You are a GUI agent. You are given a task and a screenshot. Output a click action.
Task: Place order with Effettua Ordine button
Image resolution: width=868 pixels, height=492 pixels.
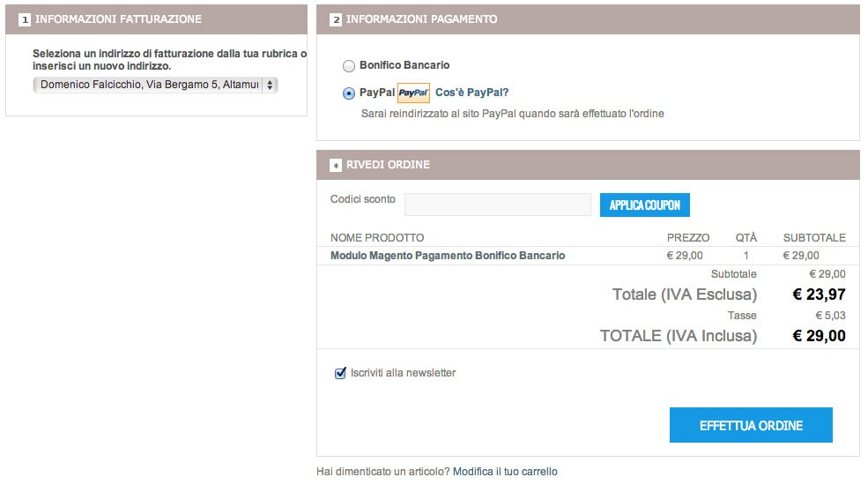(751, 425)
